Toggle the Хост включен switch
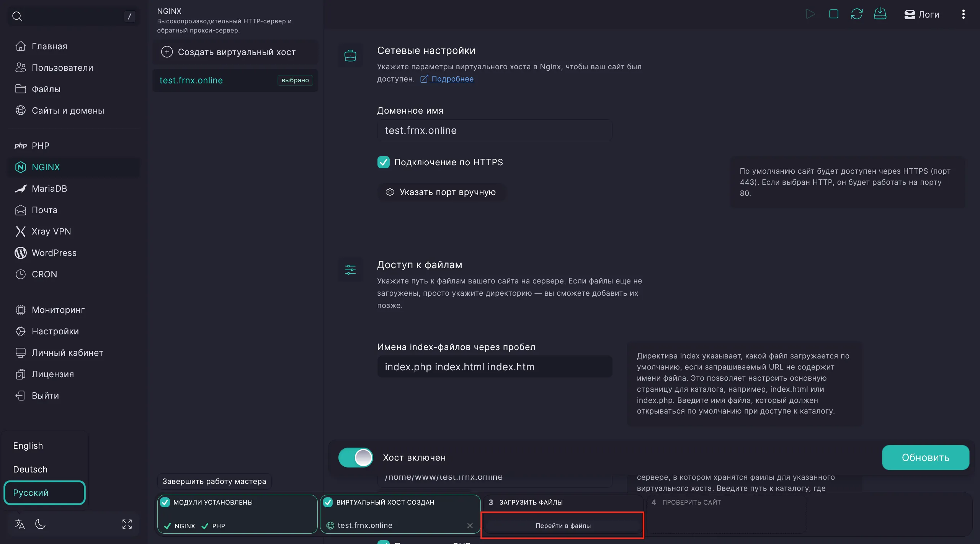 point(356,458)
